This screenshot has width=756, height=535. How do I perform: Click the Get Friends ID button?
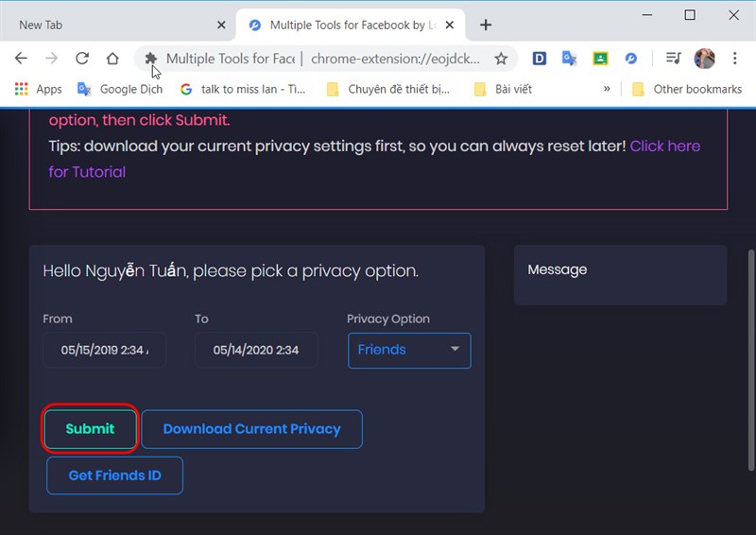point(114,475)
